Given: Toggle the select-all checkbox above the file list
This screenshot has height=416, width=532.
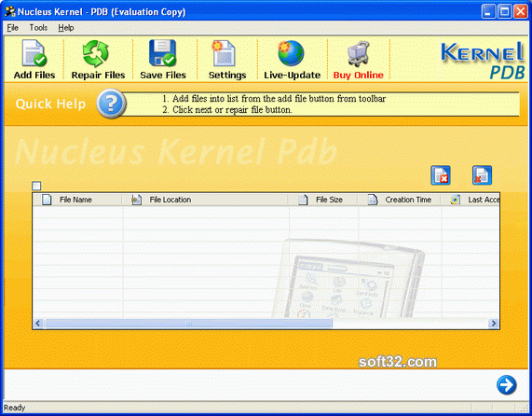Looking at the screenshot, I should coord(36,186).
